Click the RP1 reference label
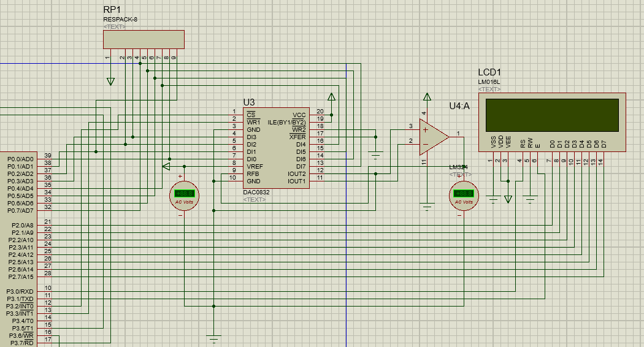The height and width of the screenshot is (347, 644). [x=112, y=9]
